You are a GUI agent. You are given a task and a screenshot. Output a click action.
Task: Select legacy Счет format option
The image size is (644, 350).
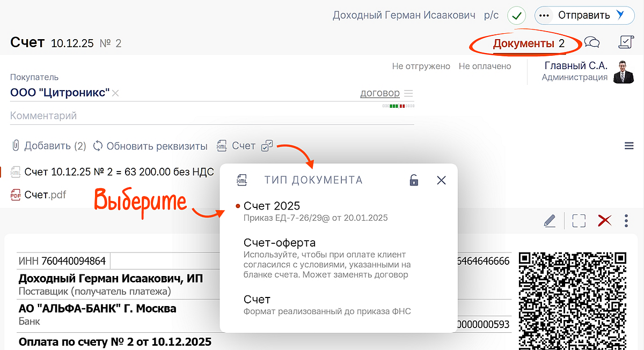[257, 299]
